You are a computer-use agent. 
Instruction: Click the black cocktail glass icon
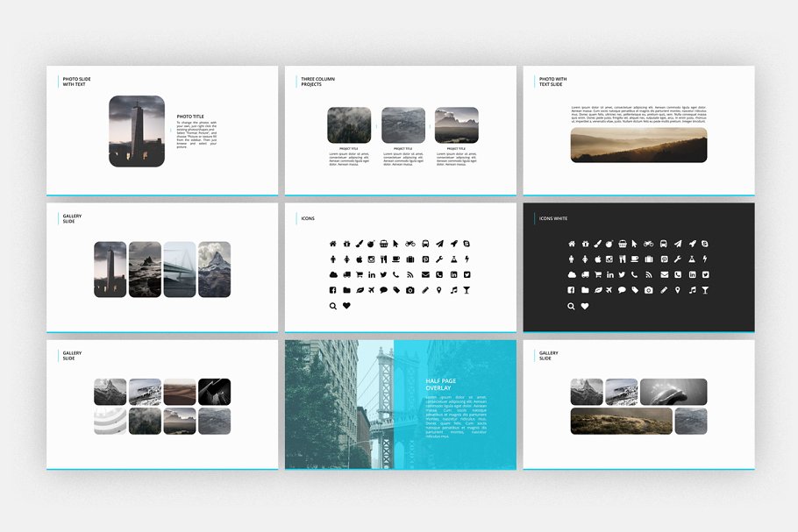click(x=467, y=290)
